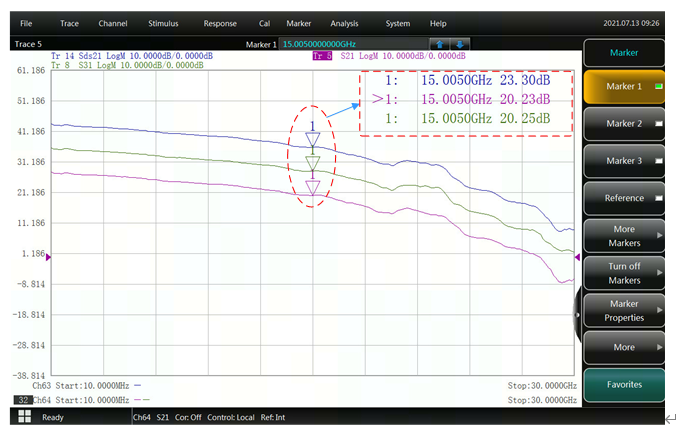Click the marker step-up arrow button

coord(439,44)
